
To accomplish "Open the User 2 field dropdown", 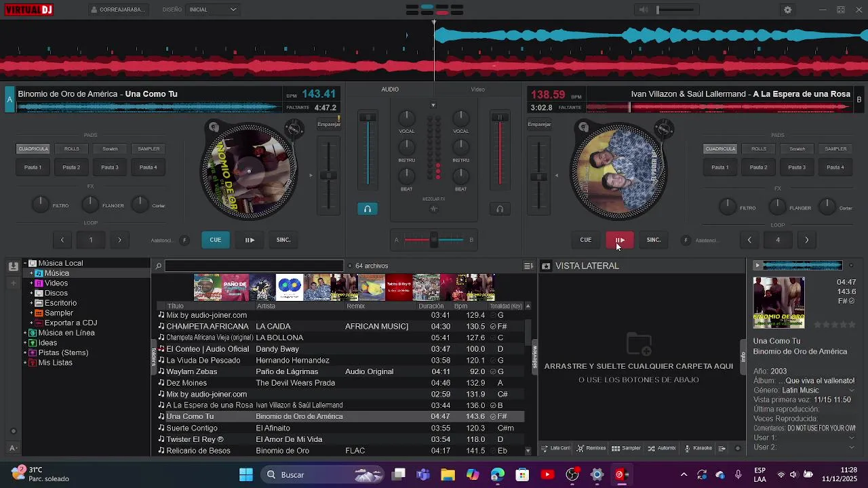I will pyautogui.click(x=852, y=447).
